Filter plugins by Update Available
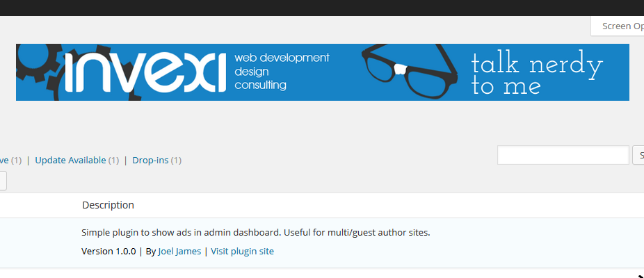 [70, 160]
